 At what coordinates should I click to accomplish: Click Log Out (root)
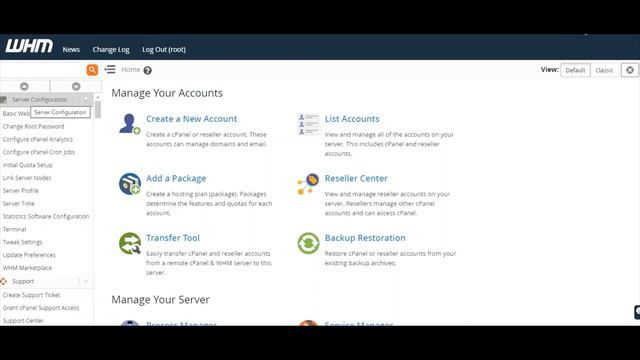164,49
